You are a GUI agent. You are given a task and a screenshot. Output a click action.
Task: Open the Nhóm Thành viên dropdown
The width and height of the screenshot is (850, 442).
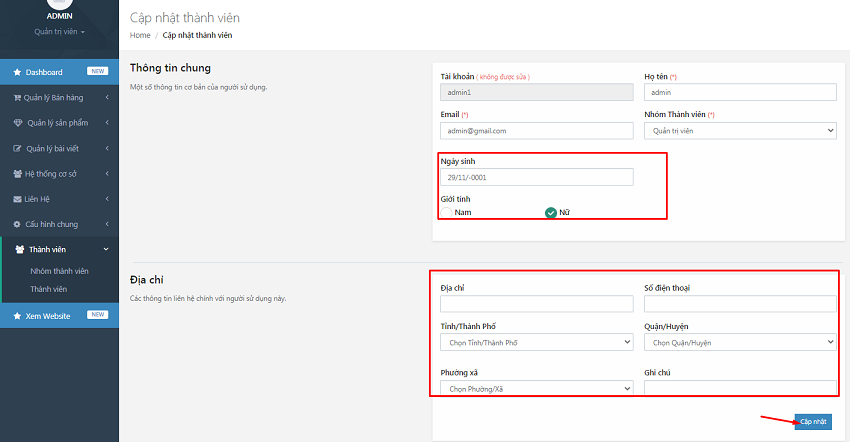740,131
